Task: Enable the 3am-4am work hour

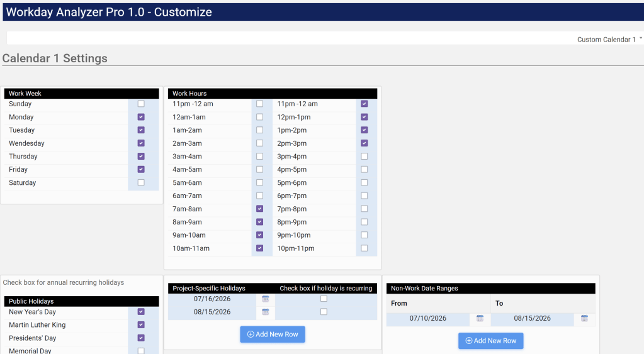Action: 259,157
